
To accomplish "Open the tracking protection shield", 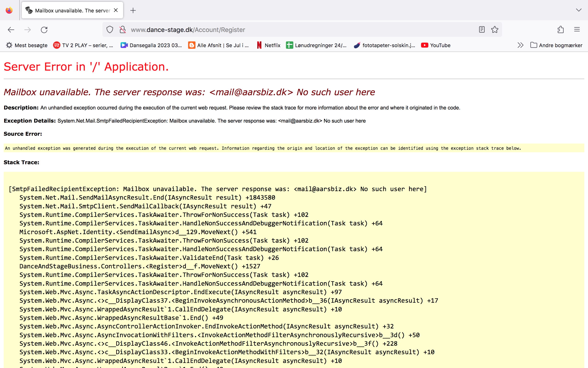I will 110,30.
